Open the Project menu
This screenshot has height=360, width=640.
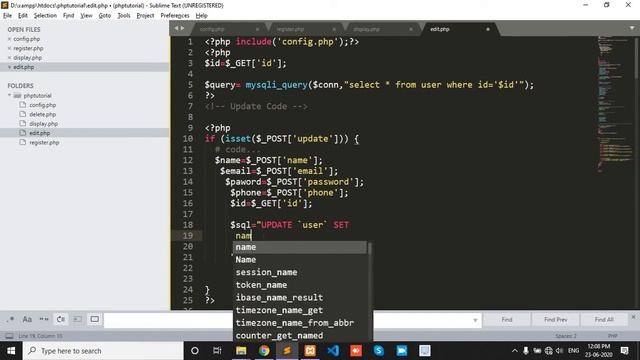coord(145,16)
